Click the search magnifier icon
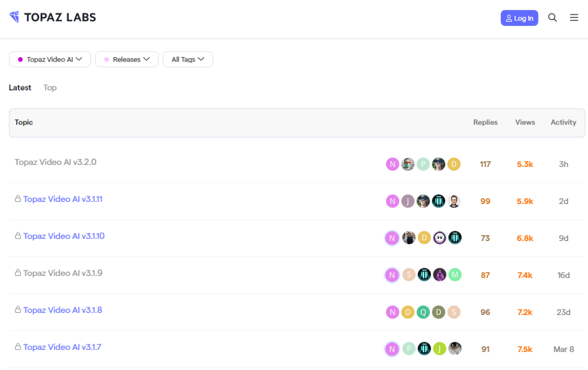Image resolution: width=588 pixels, height=370 pixels. [x=552, y=17]
